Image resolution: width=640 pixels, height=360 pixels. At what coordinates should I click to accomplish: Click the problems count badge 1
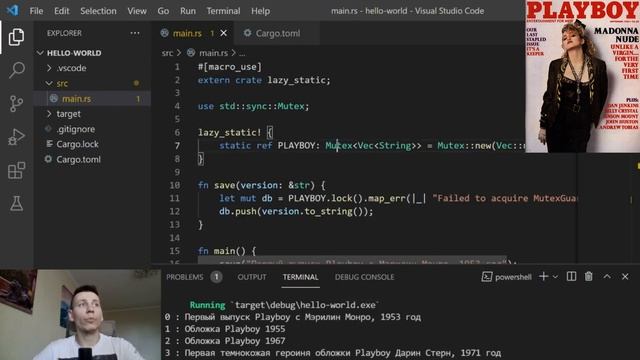click(x=216, y=277)
